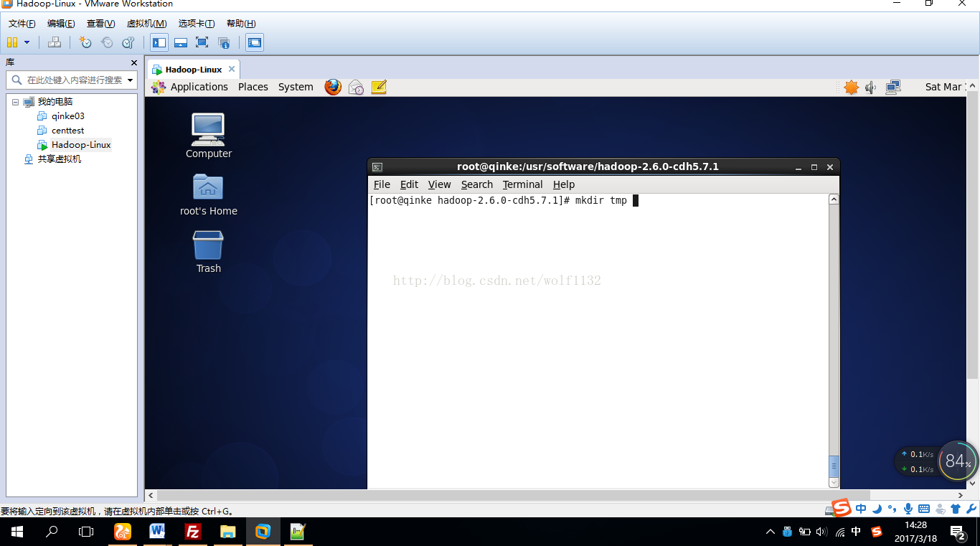This screenshot has width=980, height=546.
Task: Open Task View on taskbar
Action: click(86, 532)
